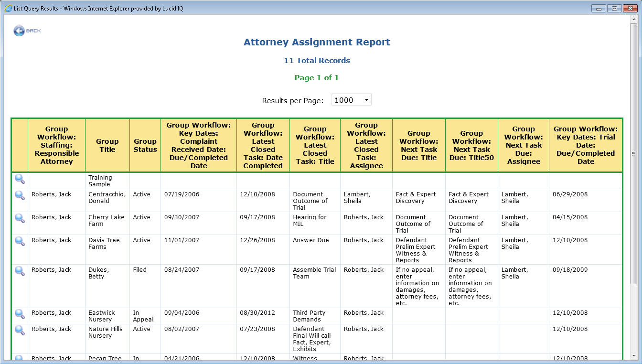Click the Back navigation icon
This screenshot has width=642, height=364.
(19, 31)
